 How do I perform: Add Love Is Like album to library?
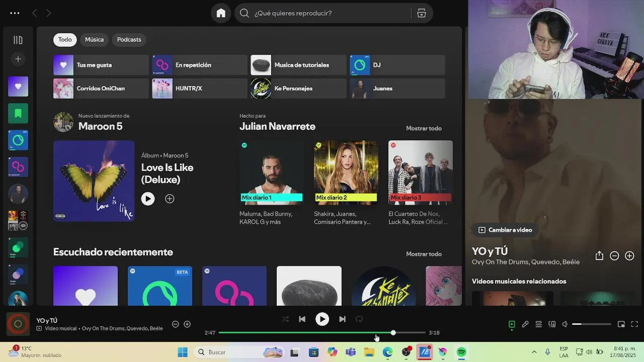[170, 199]
